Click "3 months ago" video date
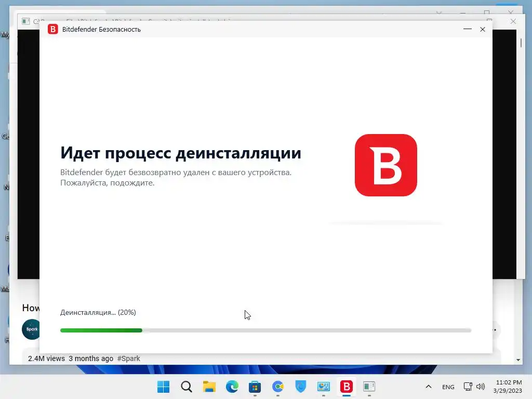The height and width of the screenshot is (399, 532). click(91, 358)
